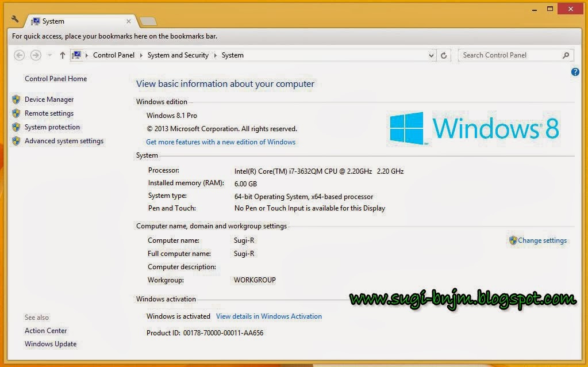Open Remote settings

[49, 113]
